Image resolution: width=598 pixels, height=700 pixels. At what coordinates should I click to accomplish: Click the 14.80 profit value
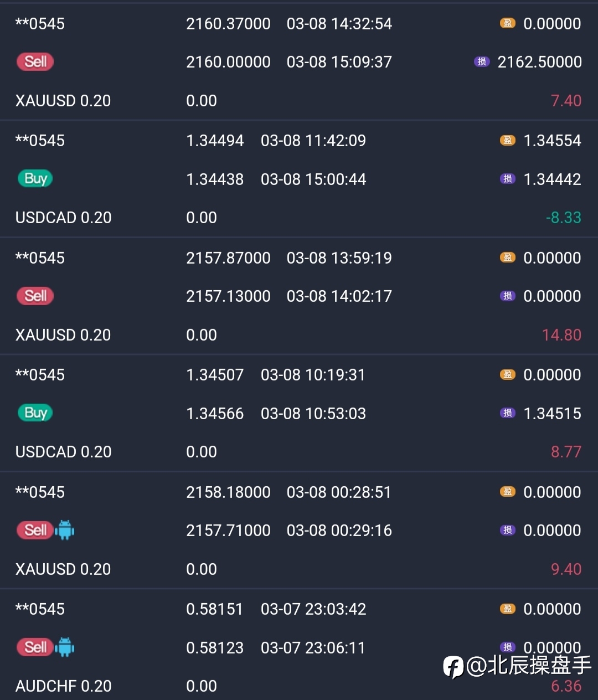click(x=561, y=335)
